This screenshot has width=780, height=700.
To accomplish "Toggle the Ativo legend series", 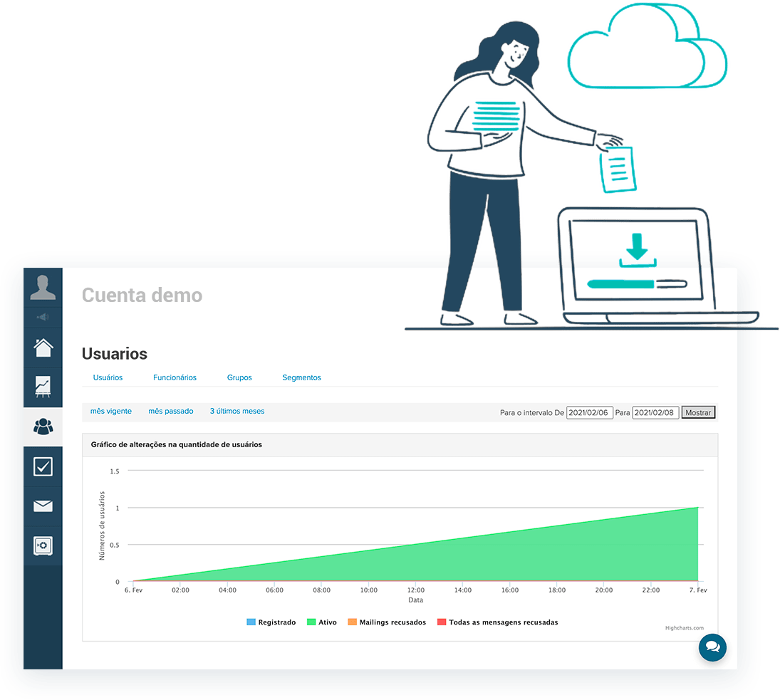I will (x=322, y=622).
